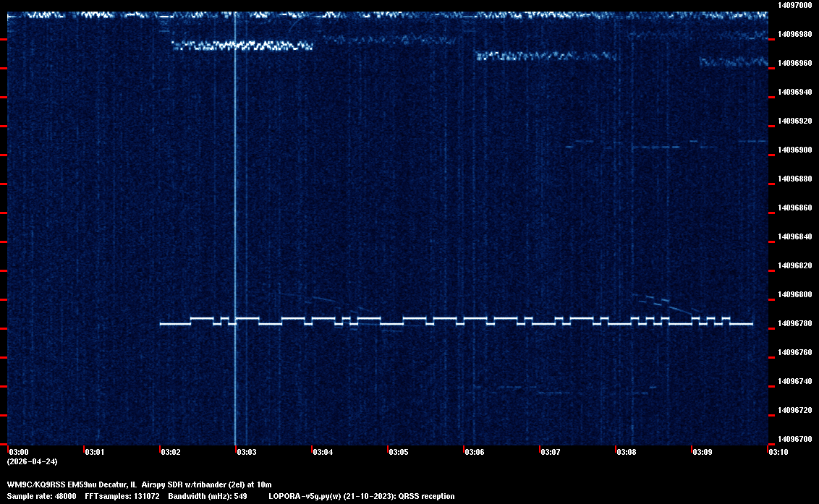Viewport: 819px width, 504px height.
Task: Click the 03:03 time axis label
Action: pos(247,453)
